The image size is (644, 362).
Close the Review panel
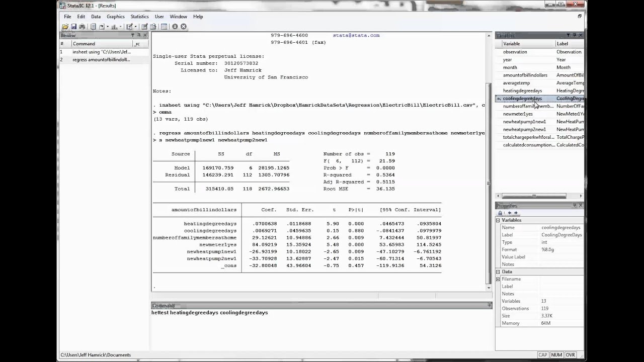145,35
